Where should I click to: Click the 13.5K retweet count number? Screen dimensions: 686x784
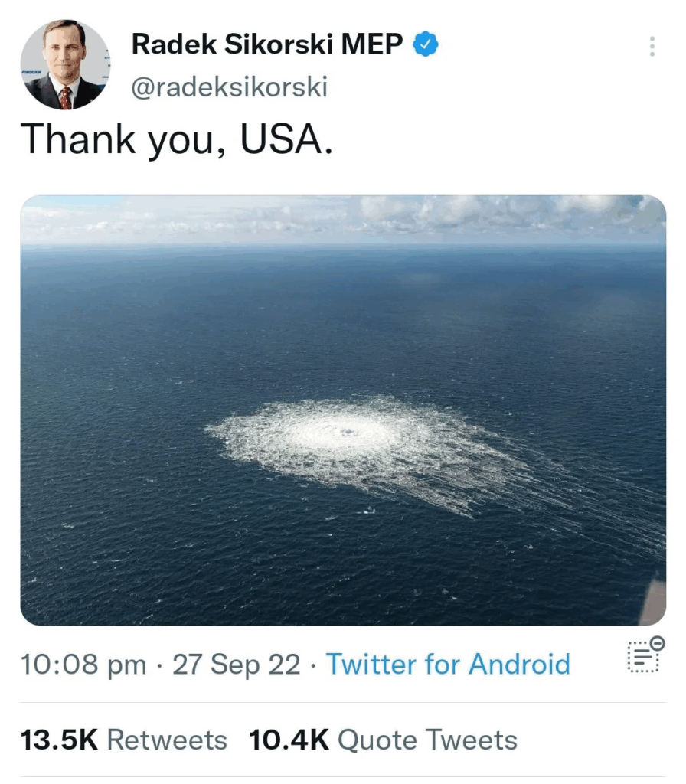click(60, 740)
